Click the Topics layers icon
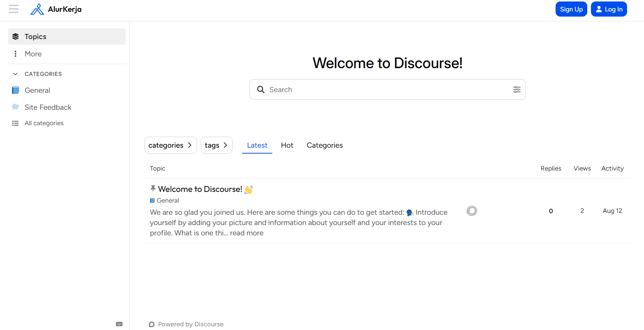Image resolution: width=644 pixels, height=330 pixels. [15, 36]
